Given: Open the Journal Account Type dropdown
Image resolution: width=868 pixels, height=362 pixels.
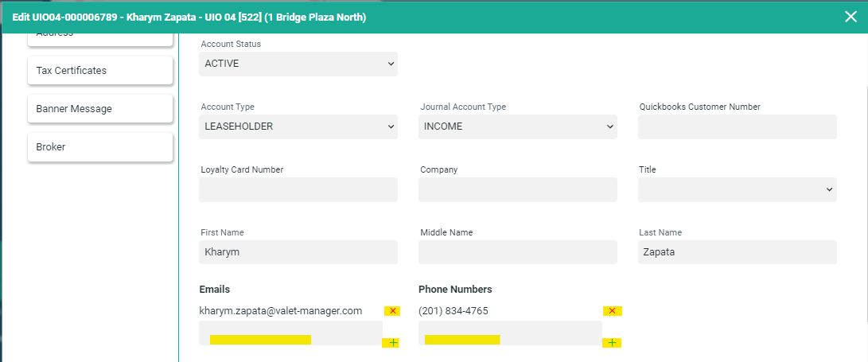Looking at the screenshot, I should 517,127.
